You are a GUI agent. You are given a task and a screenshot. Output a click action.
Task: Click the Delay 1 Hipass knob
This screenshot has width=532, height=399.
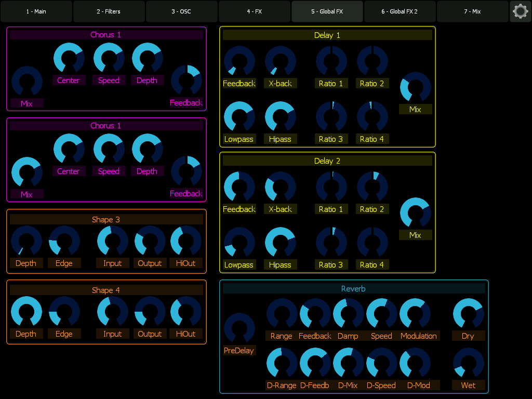click(x=281, y=117)
